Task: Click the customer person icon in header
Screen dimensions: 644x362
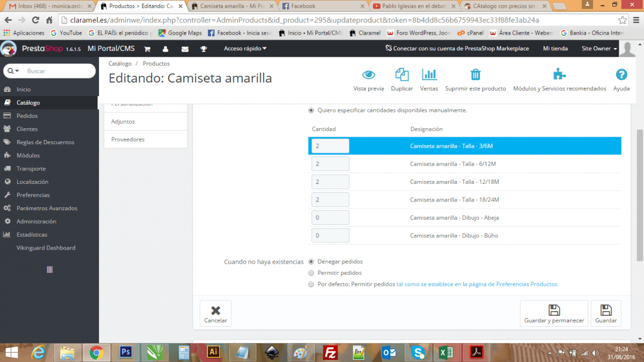Action: (166, 49)
